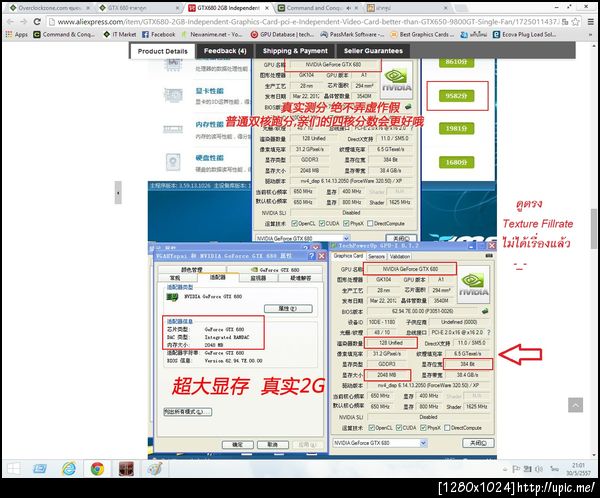Click the browser forward arrow
The image size is (600, 498).
[x=24, y=22]
